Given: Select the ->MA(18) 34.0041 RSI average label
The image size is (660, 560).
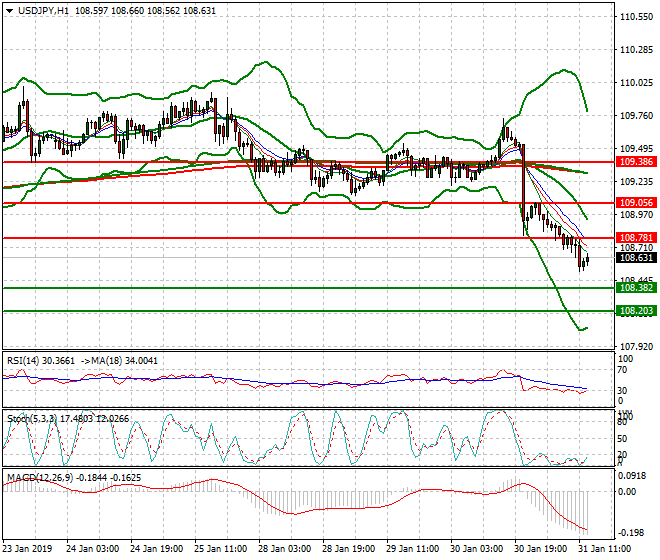Looking at the screenshot, I should tap(119, 361).
